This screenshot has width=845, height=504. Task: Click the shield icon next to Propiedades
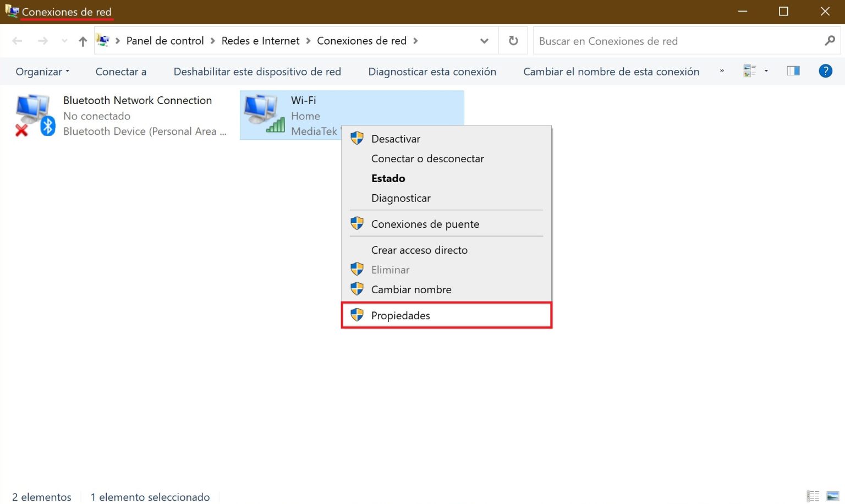(x=357, y=314)
